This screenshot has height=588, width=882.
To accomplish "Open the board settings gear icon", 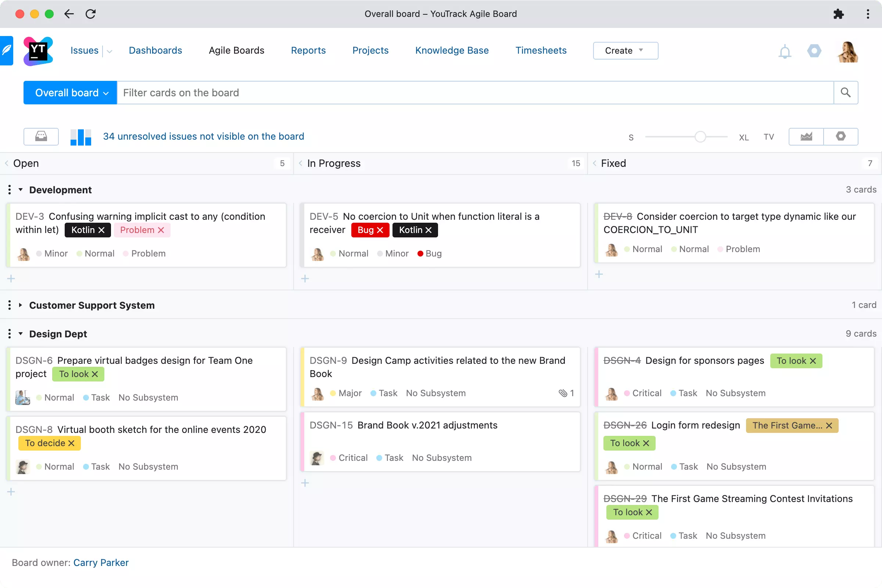I will (841, 136).
